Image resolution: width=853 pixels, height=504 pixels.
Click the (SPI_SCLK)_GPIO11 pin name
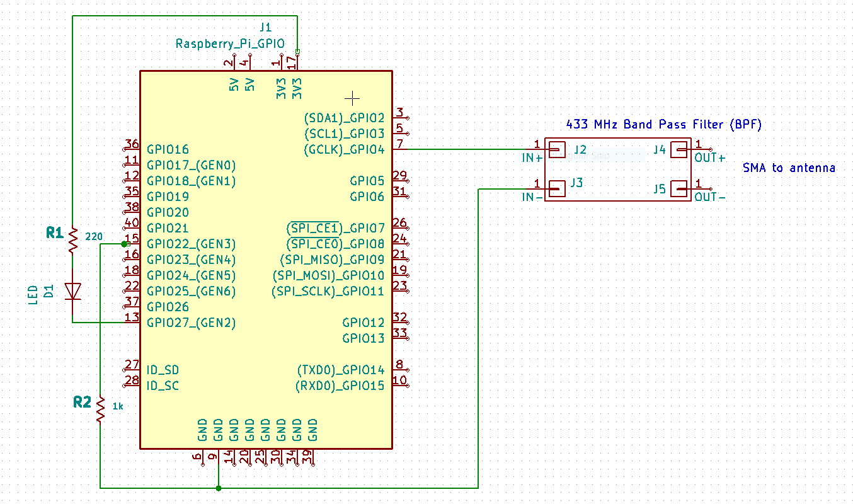tap(328, 292)
